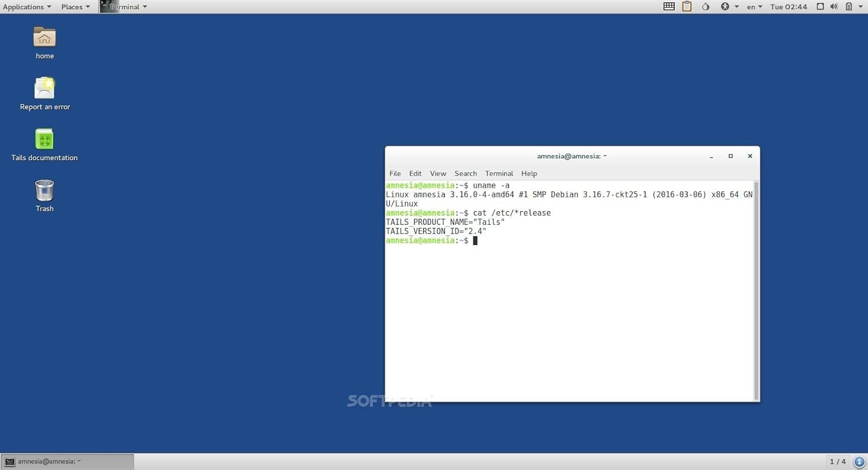
Task: Expand the Applications menu
Action: pos(27,7)
